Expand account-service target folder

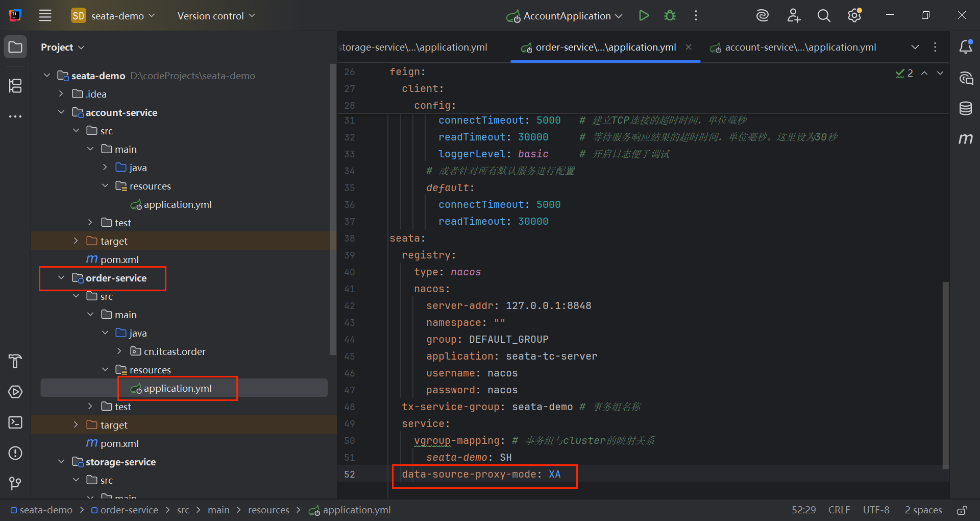[76, 241]
